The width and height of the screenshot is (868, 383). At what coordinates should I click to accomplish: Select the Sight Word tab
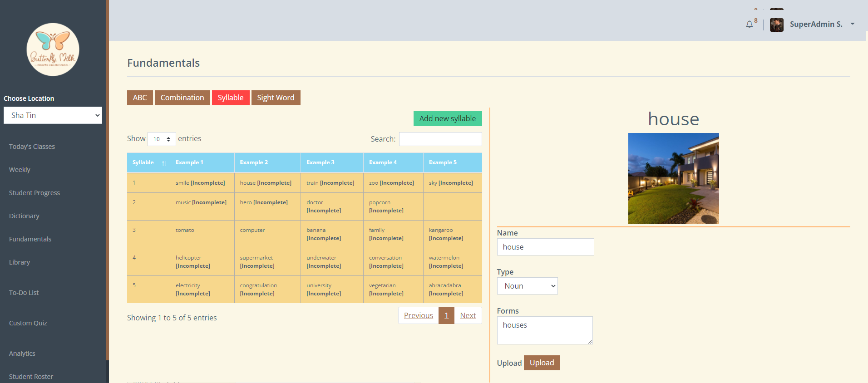pos(276,98)
